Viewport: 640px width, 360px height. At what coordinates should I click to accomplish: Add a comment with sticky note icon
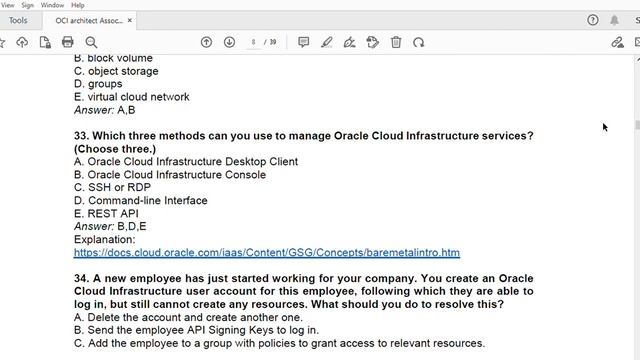tap(303, 42)
